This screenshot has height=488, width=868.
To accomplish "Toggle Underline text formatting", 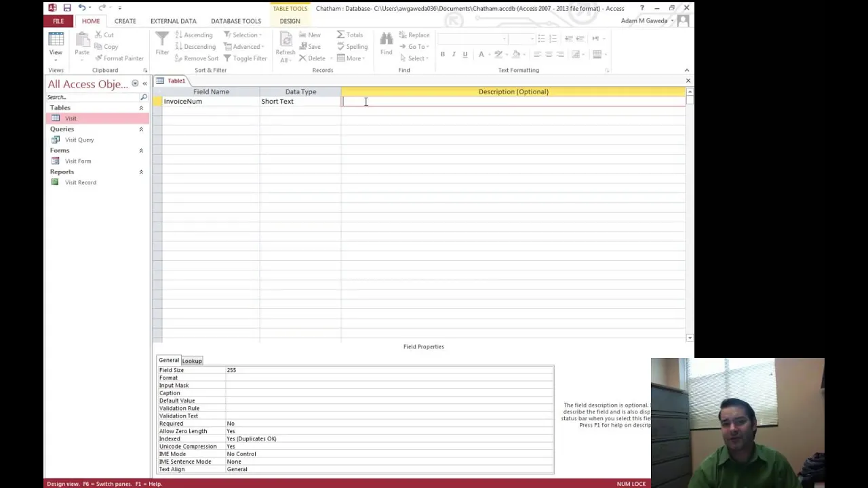I will (465, 54).
